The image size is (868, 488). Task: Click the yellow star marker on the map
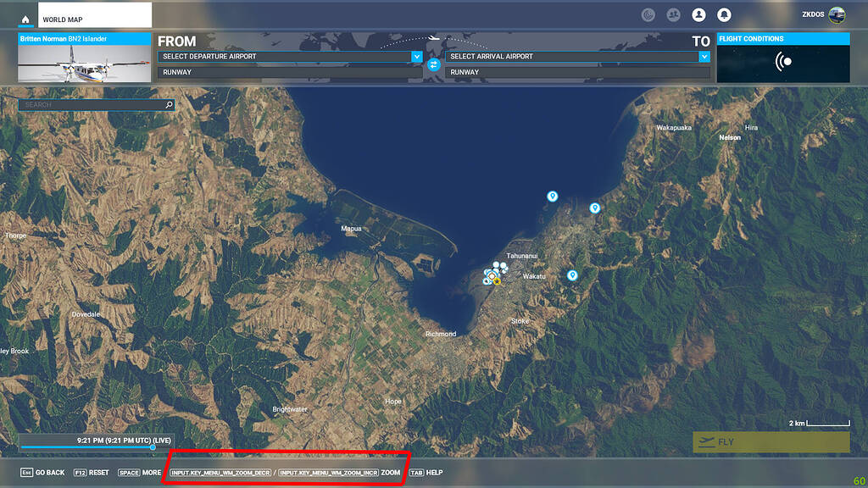[498, 280]
